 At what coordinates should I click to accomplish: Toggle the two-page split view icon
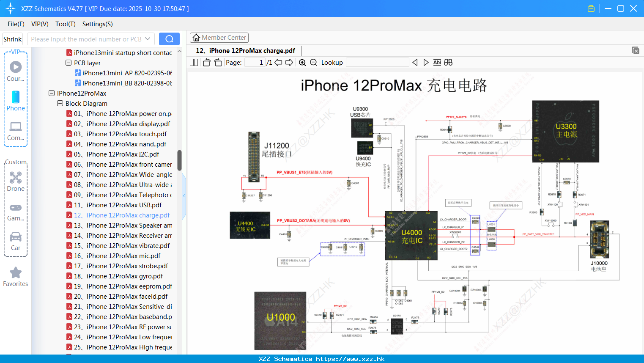(x=194, y=63)
